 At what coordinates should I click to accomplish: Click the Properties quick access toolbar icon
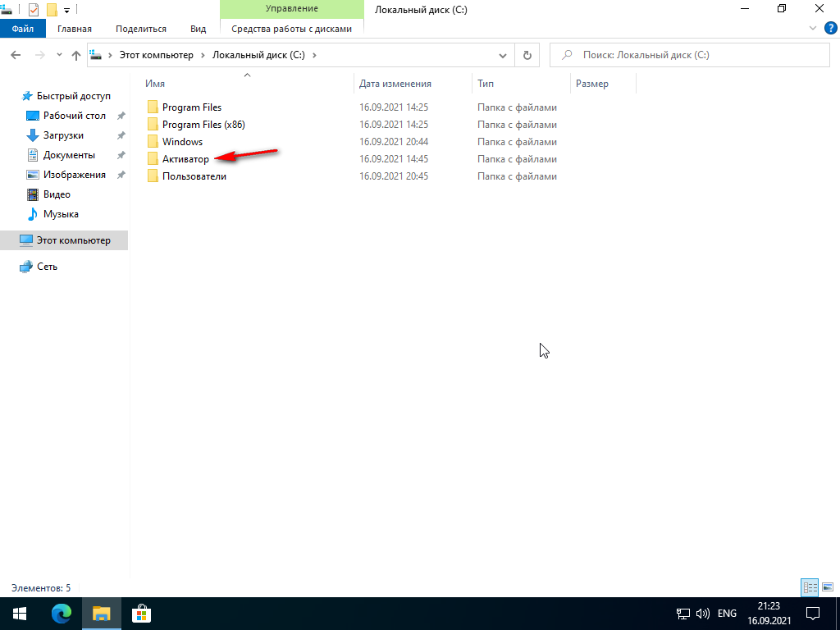33,9
